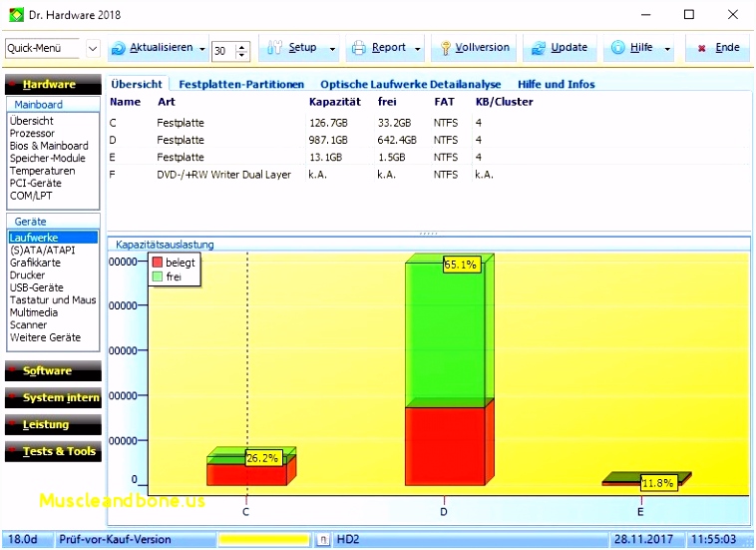Click the Prüf-vor-Kauf-Version status bar entry
The height and width of the screenshot is (550, 756).
point(115,539)
